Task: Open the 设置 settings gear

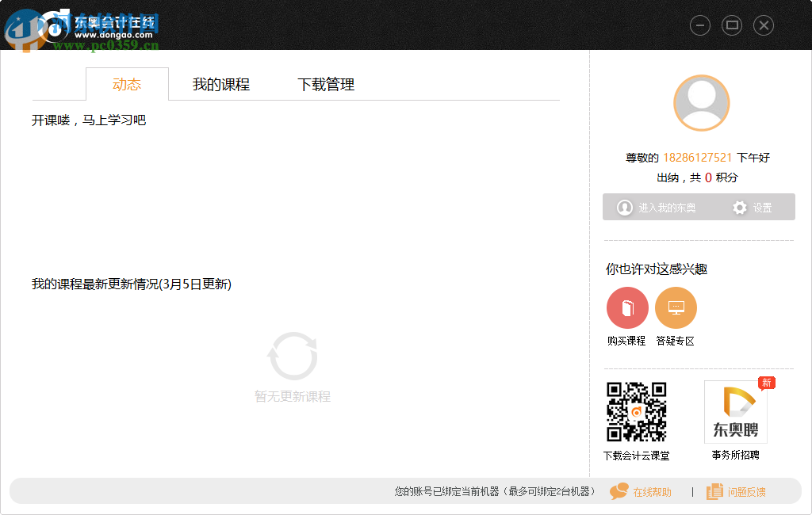Action: (740, 207)
